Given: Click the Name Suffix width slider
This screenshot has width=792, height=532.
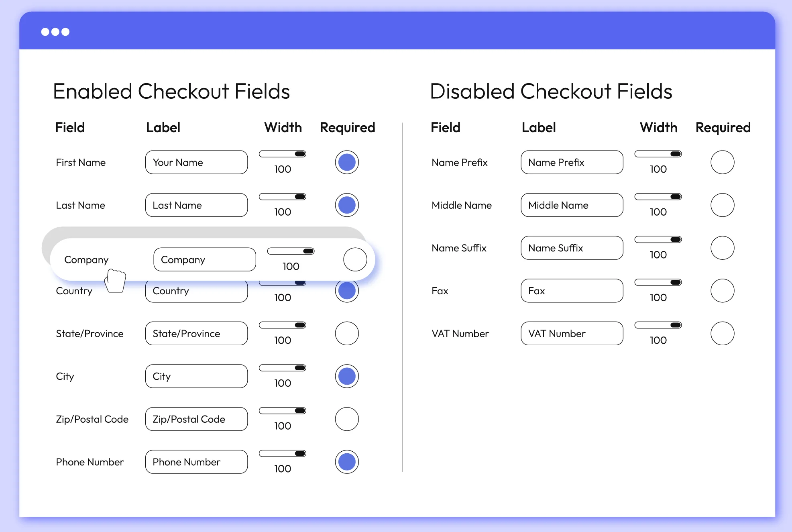Looking at the screenshot, I should coord(658,240).
